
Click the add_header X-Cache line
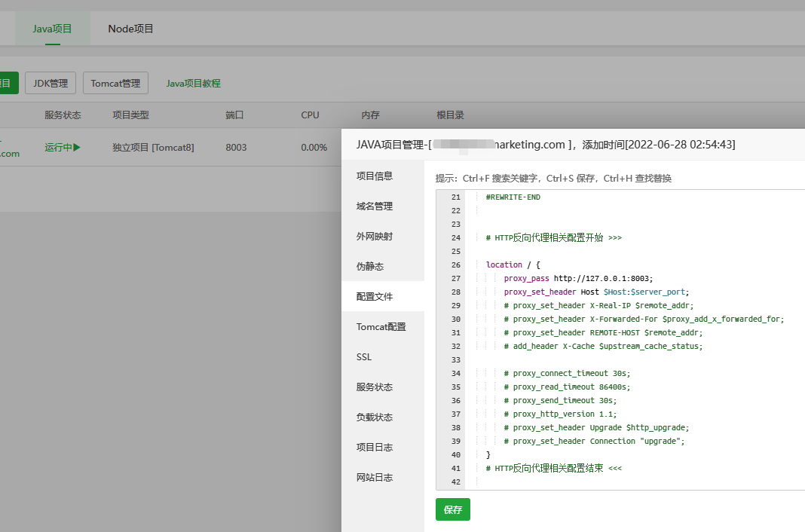tap(603, 347)
